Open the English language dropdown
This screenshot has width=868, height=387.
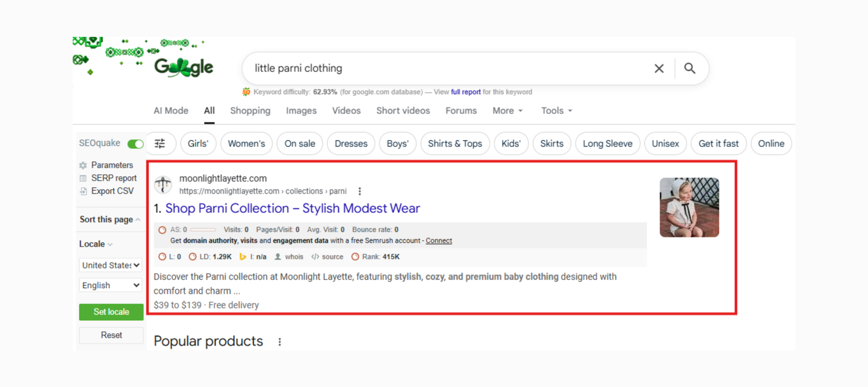pos(111,286)
